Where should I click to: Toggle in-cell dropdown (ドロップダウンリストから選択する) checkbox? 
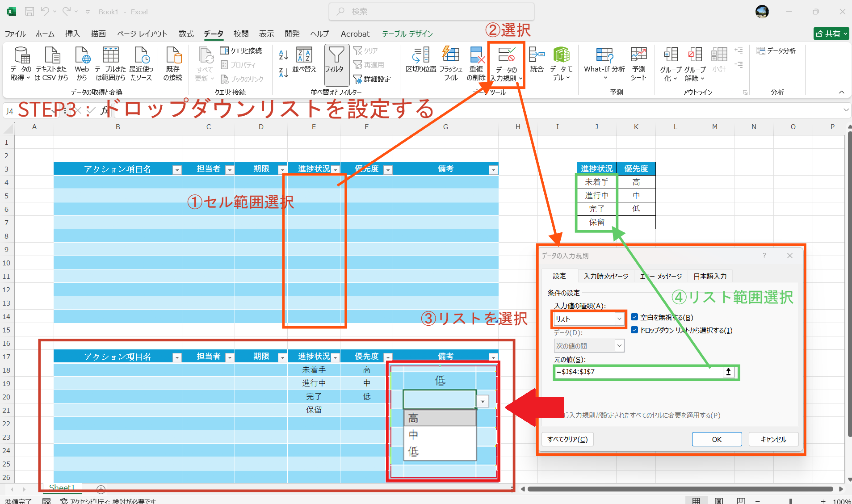coord(634,330)
